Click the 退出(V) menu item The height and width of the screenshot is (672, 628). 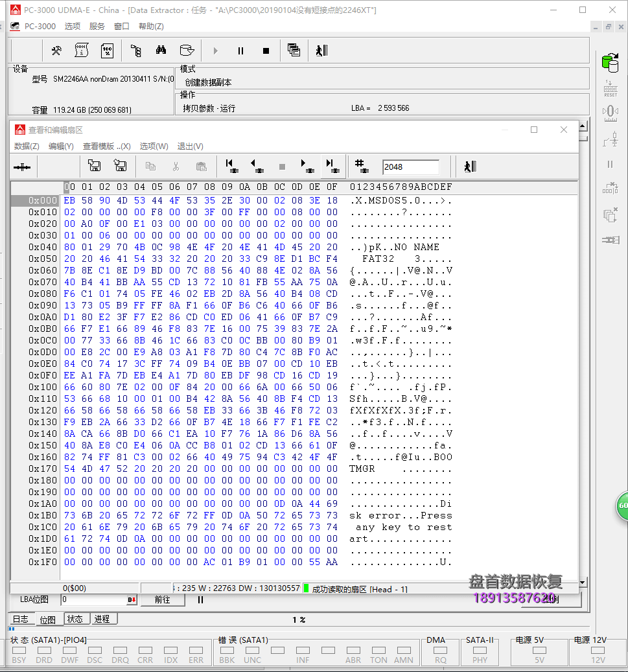(191, 146)
